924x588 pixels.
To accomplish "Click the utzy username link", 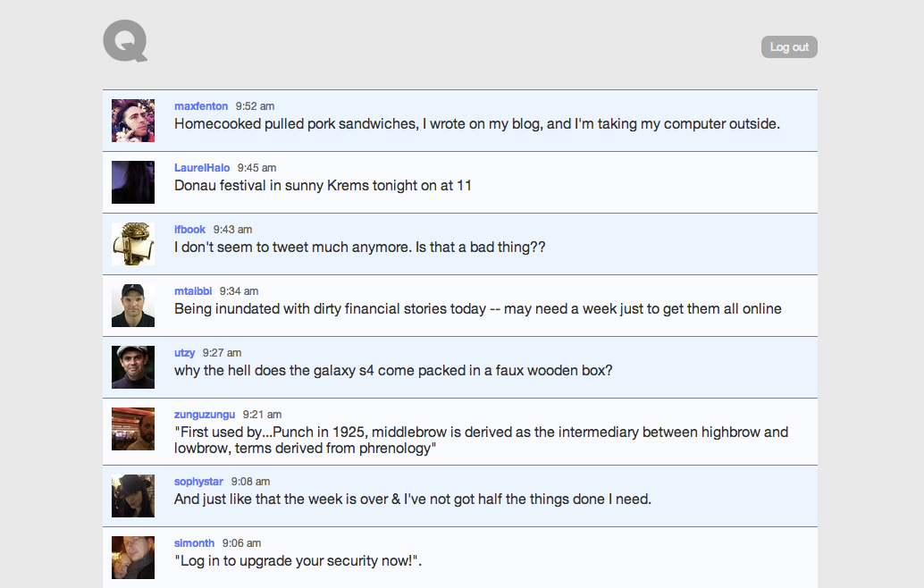I will coord(184,353).
